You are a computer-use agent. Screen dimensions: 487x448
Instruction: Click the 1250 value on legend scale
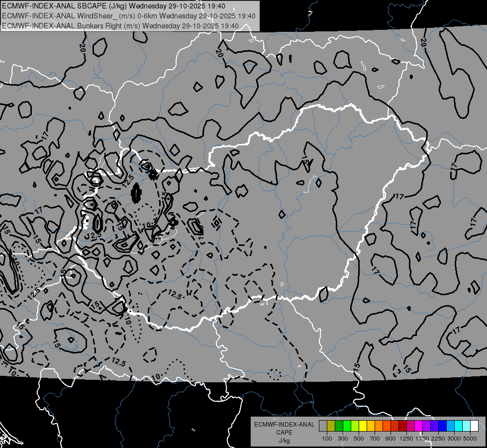pos(406,439)
